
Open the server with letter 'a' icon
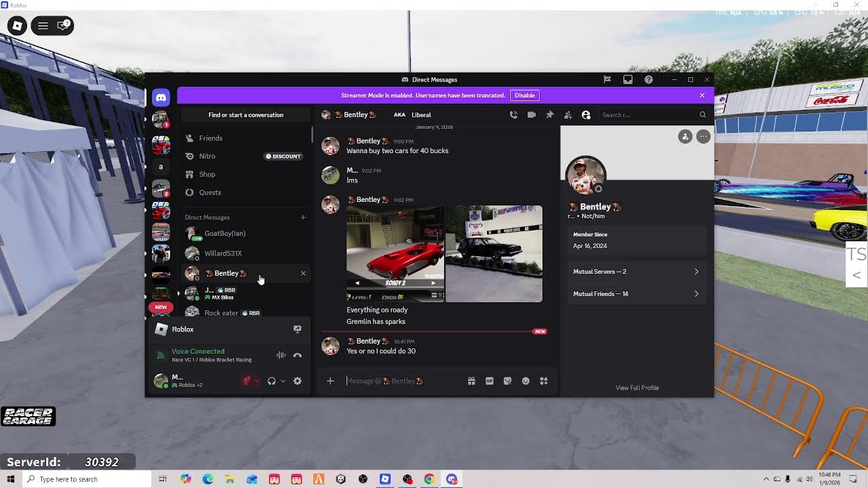tap(161, 167)
